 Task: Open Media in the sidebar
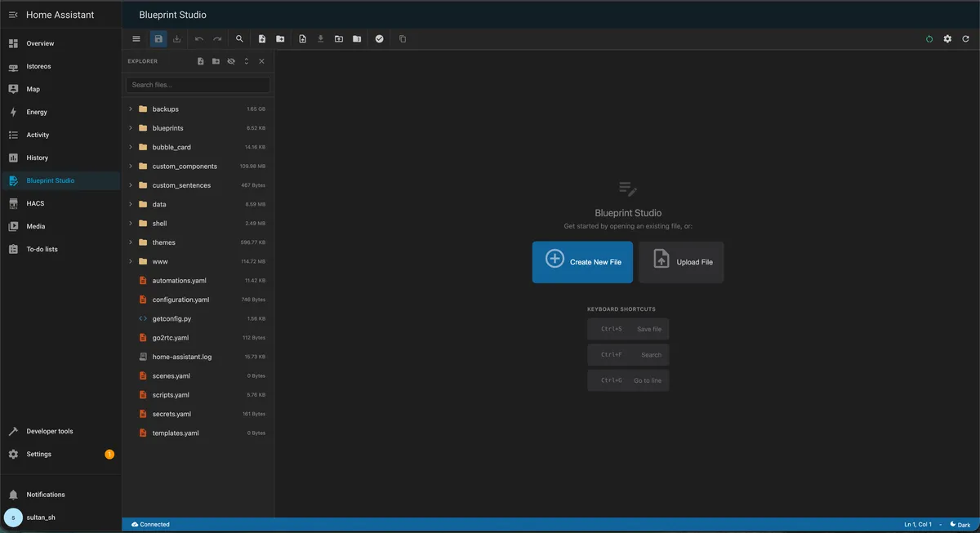click(x=60, y=226)
